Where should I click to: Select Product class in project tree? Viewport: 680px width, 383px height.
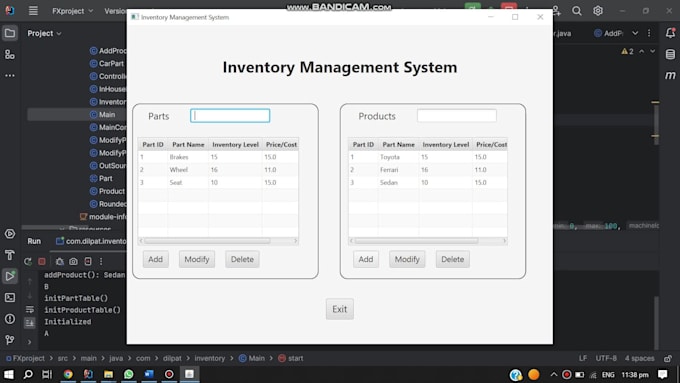111,191
